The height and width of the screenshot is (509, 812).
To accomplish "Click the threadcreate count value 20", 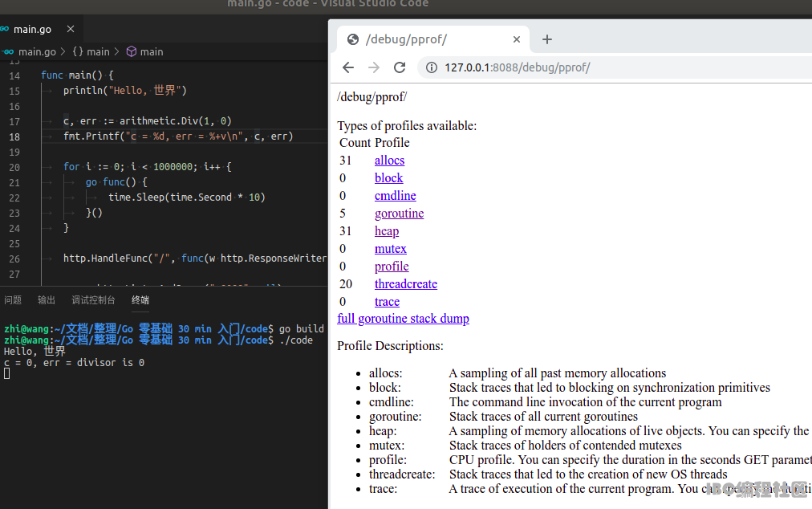I will click(346, 283).
